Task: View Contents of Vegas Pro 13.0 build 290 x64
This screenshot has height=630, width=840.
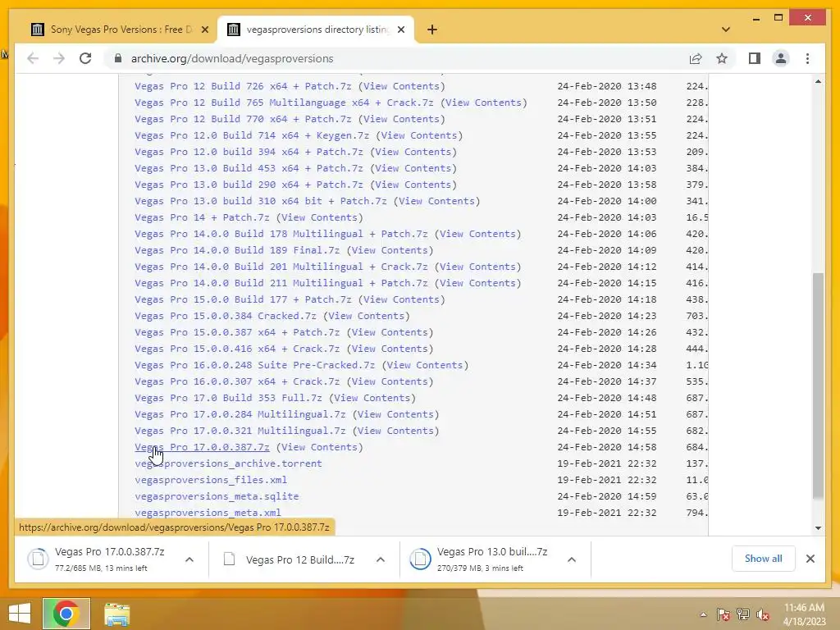Action: click(x=413, y=185)
